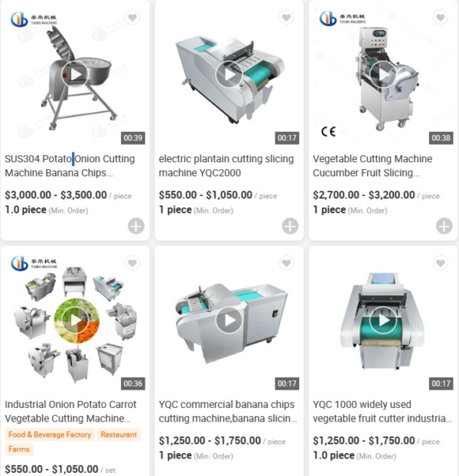Add Vegetable Cutting Machine Cucumber with plus icon
This screenshot has height=476, width=459.
(x=444, y=227)
